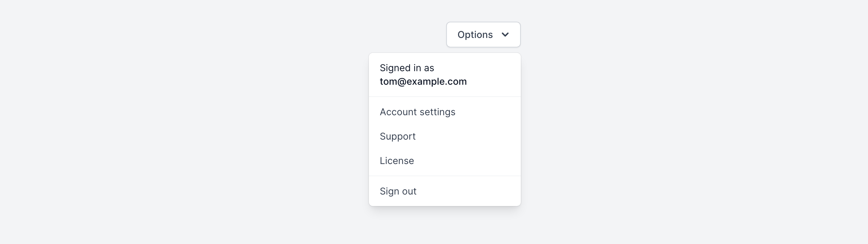This screenshot has width=868, height=244.
Task: Dismiss the menu by clicking the gray background
Action: point(170,136)
